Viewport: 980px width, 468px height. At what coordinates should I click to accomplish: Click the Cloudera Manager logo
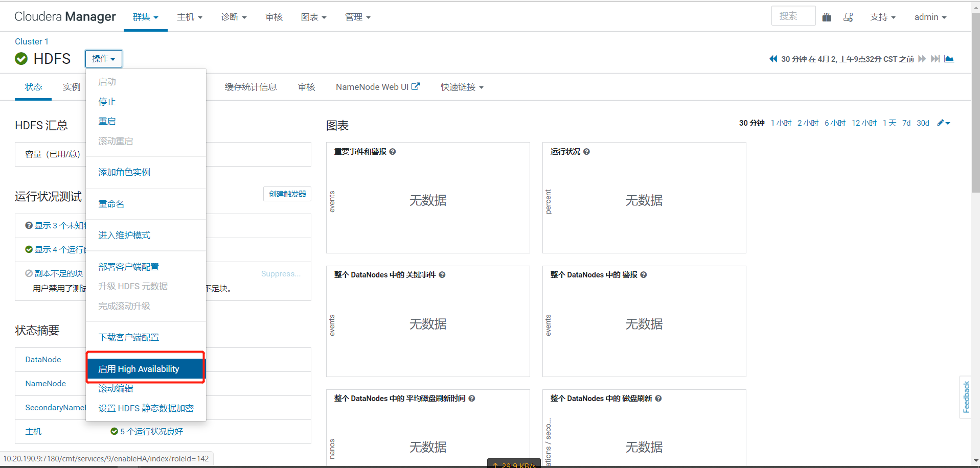point(65,17)
